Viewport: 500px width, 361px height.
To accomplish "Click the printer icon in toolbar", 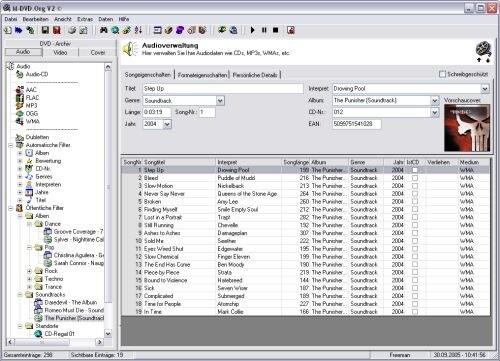I will point(72,30).
